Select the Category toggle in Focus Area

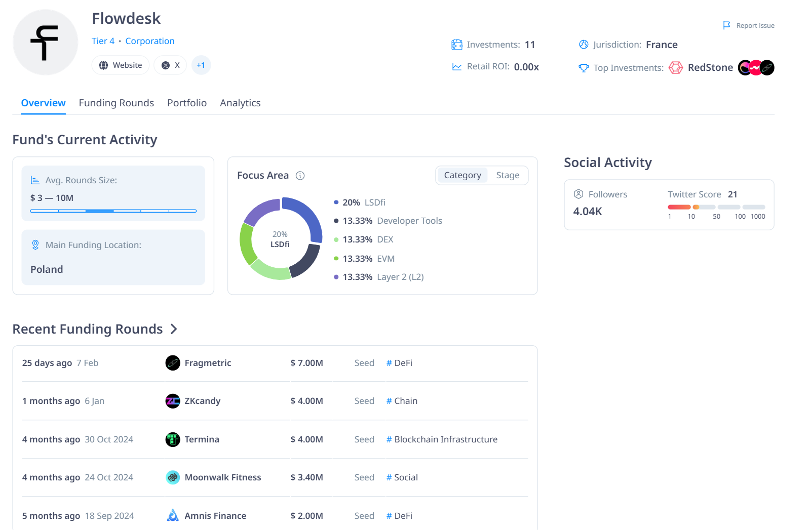pos(462,175)
